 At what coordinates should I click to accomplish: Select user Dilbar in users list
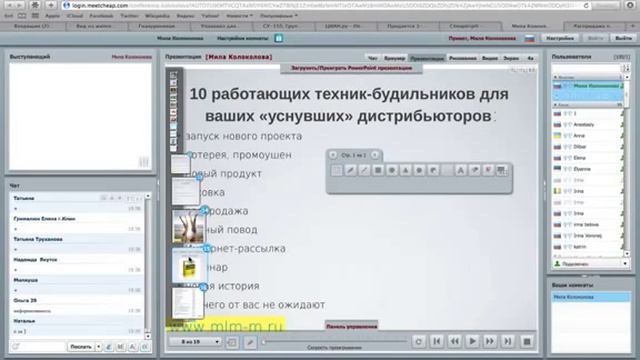(x=587, y=147)
